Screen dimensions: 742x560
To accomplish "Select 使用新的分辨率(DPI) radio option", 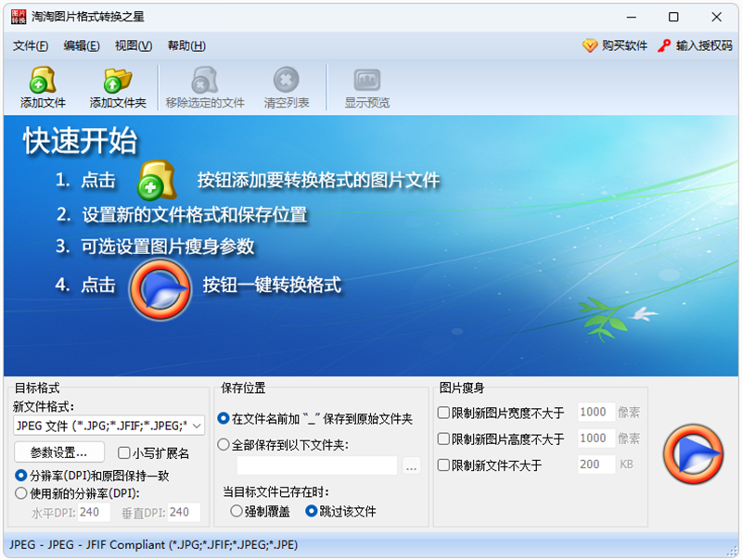I will pos(20,493).
